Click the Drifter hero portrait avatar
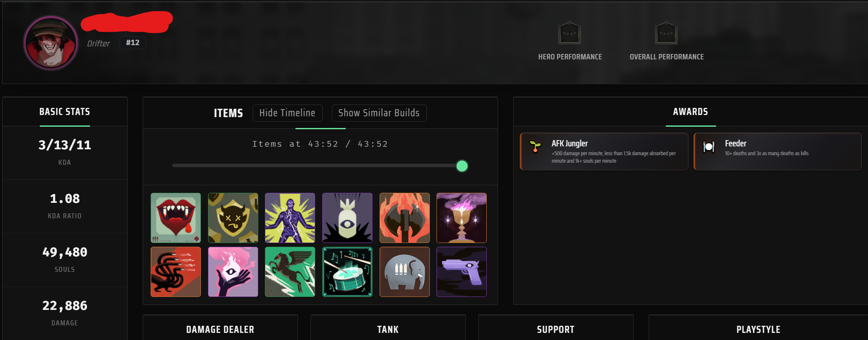868x340 pixels. click(x=51, y=43)
